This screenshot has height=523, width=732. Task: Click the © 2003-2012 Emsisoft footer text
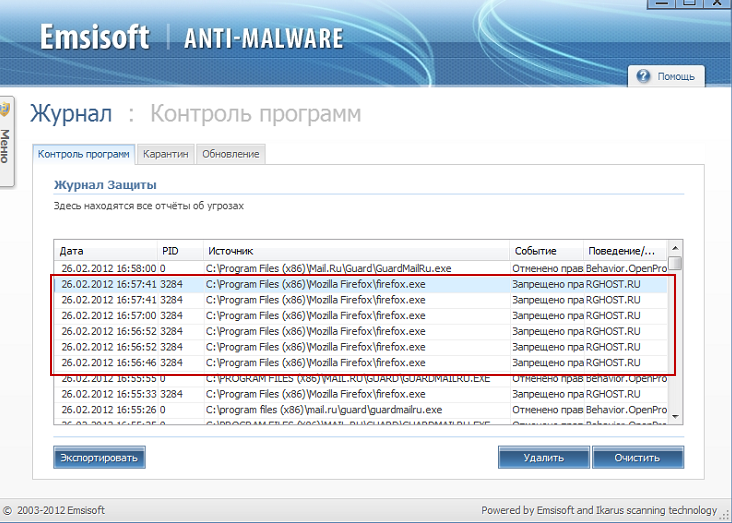tap(54, 510)
